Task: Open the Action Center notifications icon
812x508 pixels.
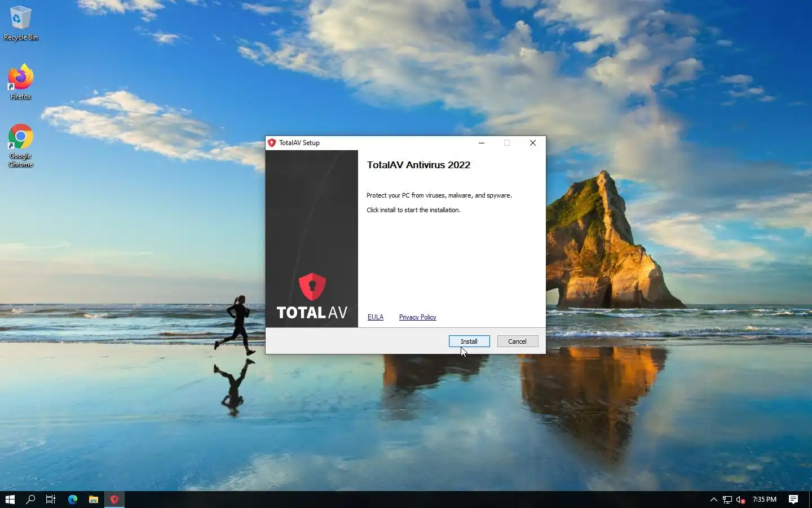Action: tap(793, 500)
